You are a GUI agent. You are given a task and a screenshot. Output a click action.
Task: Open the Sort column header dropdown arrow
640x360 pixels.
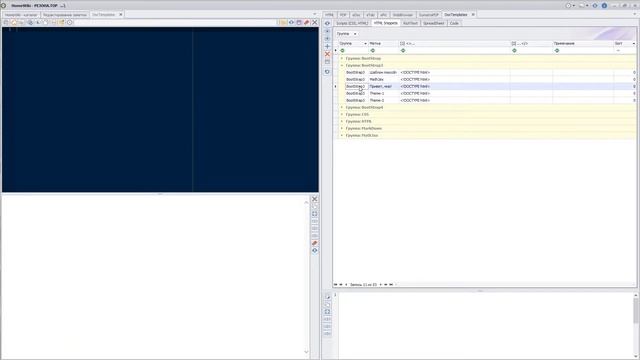[633, 44]
